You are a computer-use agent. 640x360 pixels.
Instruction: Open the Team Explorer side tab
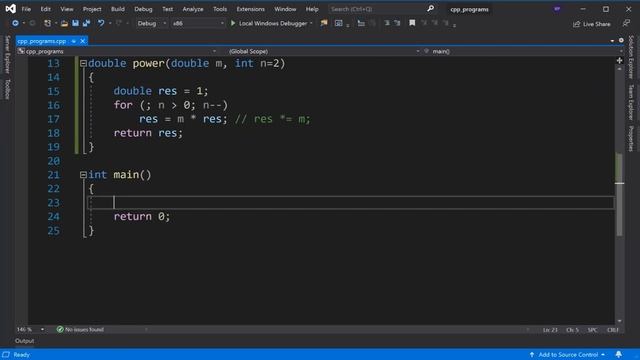tap(631, 102)
